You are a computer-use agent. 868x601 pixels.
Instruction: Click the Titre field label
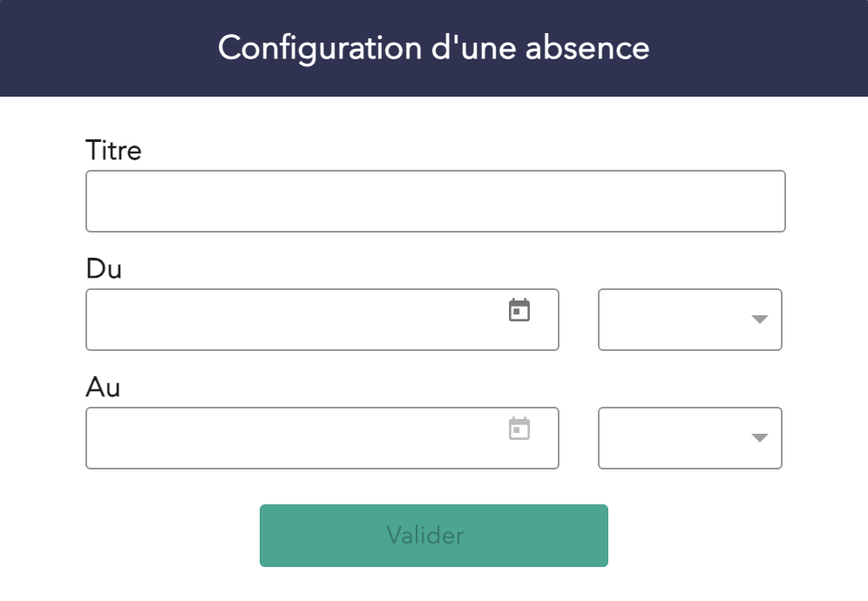coord(113,151)
